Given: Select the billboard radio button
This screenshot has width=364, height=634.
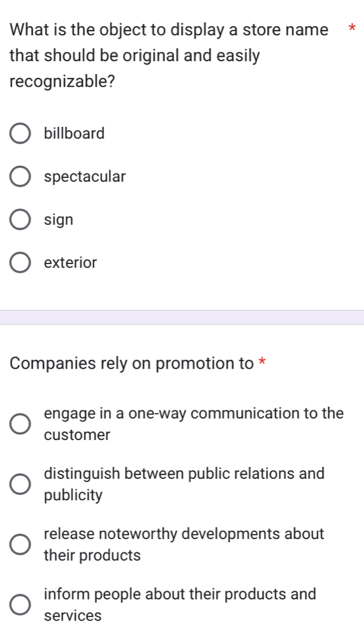Looking at the screenshot, I should click(20, 134).
